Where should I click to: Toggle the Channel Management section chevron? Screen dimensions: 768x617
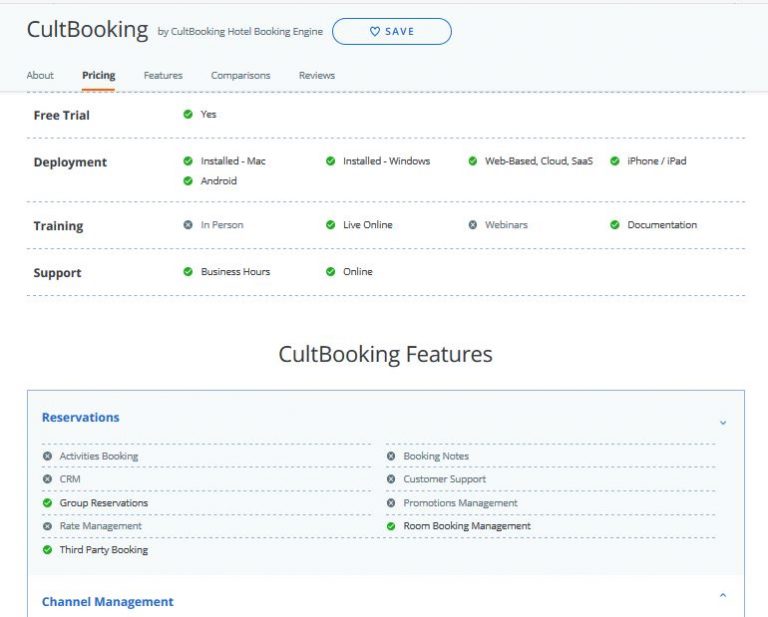723,595
